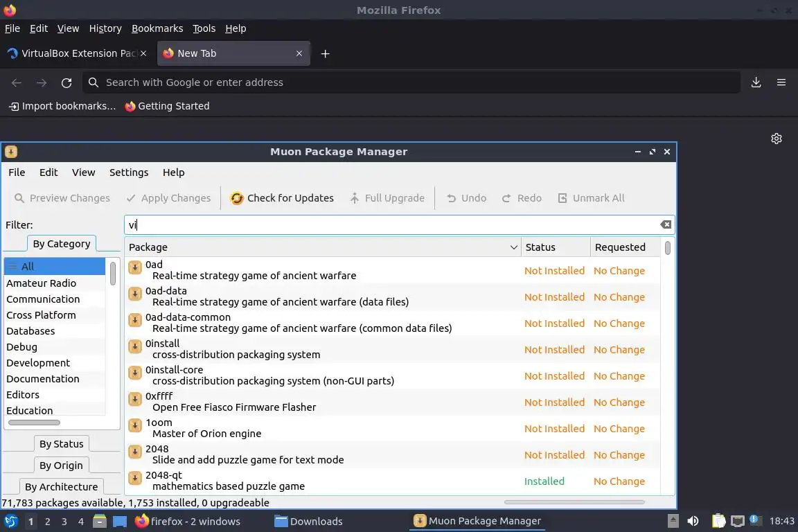Open Muon Edit menu

(48, 172)
